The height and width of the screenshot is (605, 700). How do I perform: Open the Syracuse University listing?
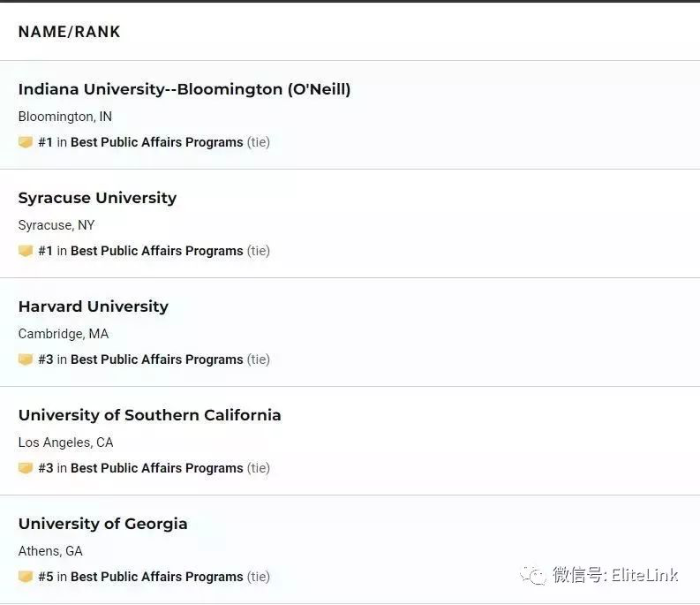[x=97, y=198]
